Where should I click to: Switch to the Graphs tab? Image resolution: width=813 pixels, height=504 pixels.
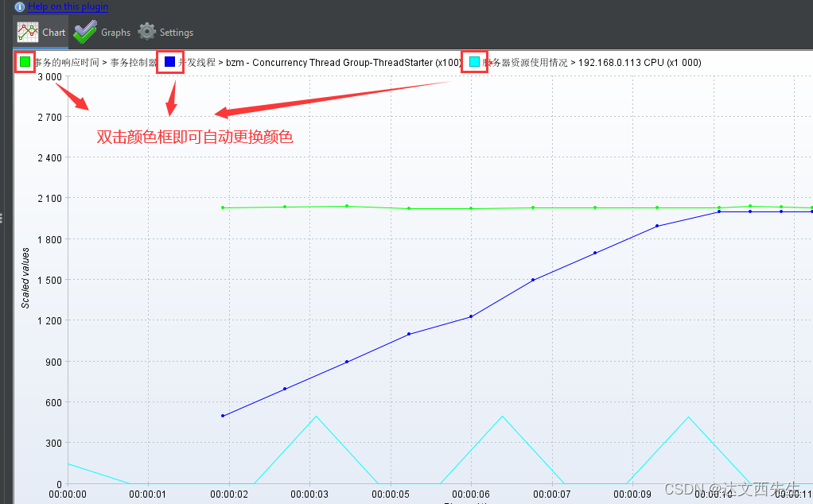(x=102, y=32)
